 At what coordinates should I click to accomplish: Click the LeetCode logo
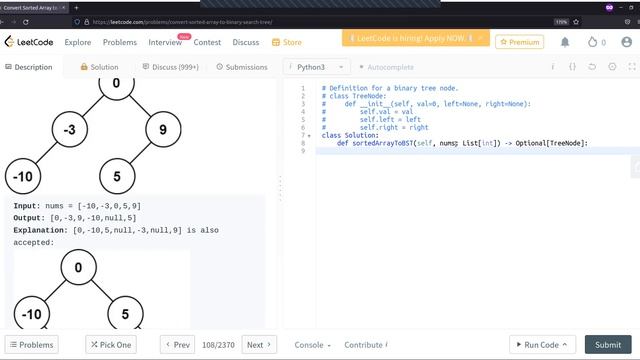[29, 42]
